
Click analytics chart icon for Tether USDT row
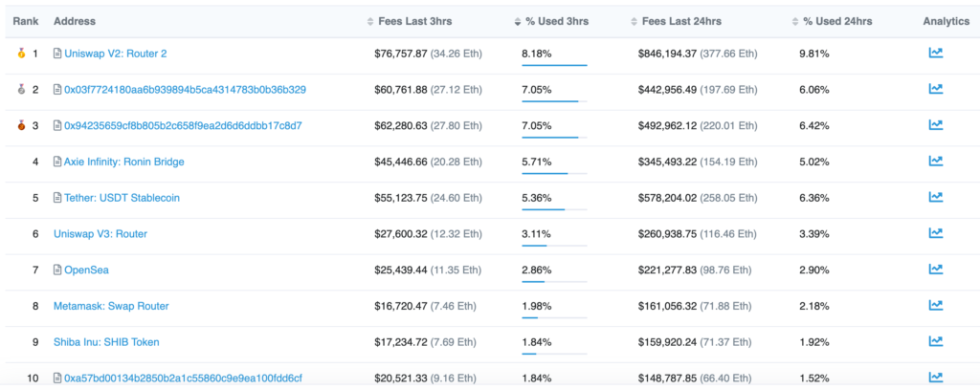pos(936,197)
